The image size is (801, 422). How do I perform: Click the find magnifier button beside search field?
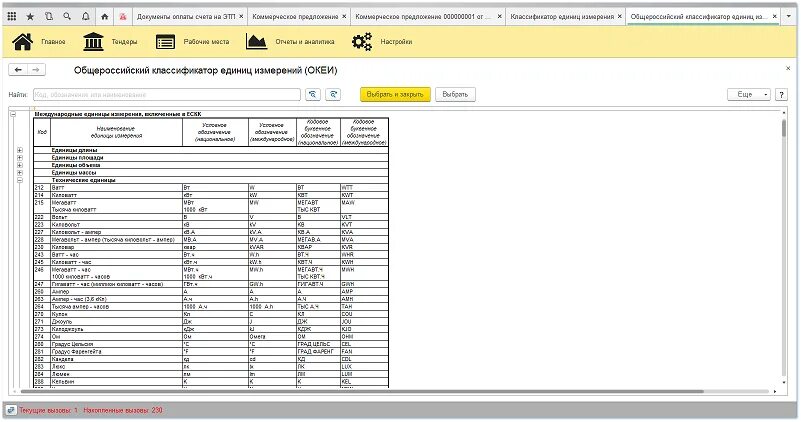coord(313,95)
